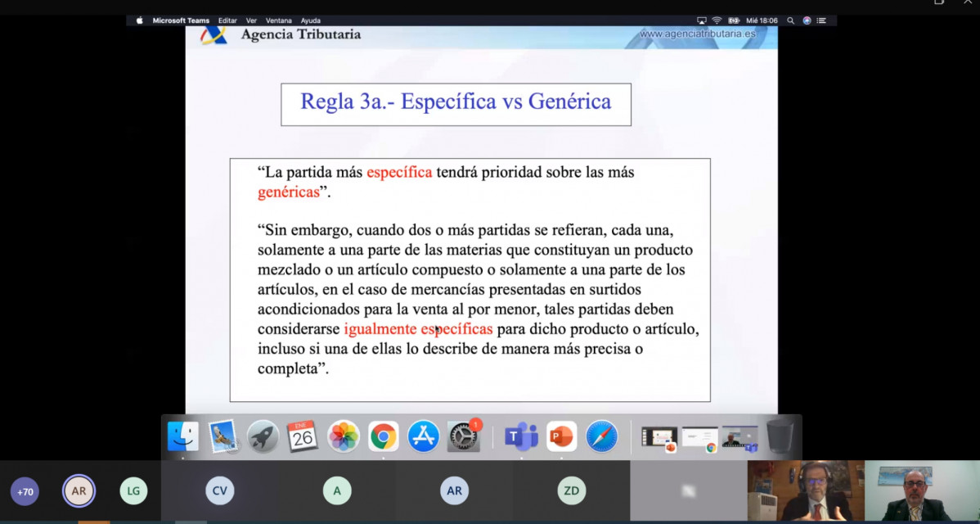
Task: Open Microsoft Teams from the Dock
Action: [x=521, y=436]
